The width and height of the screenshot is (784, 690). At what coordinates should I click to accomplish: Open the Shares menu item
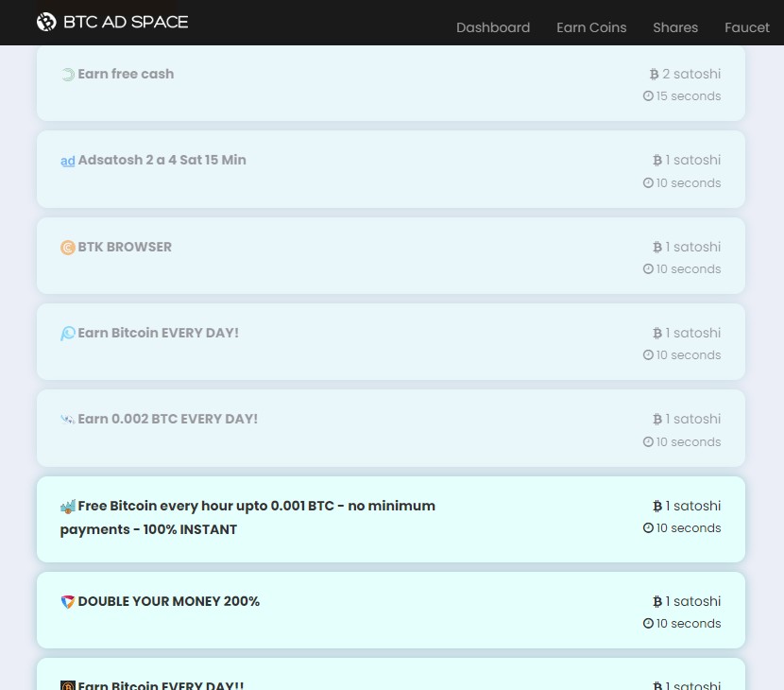[x=675, y=27]
